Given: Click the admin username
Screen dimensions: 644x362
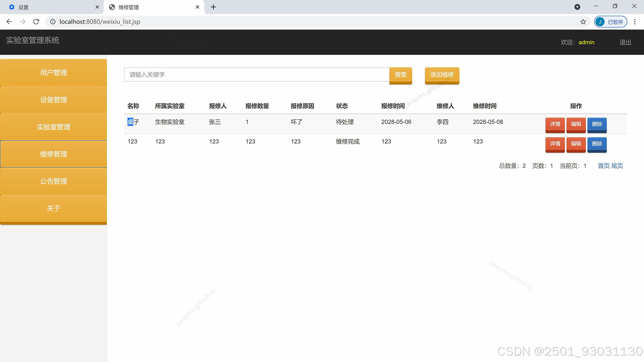Looking at the screenshot, I should 586,42.
